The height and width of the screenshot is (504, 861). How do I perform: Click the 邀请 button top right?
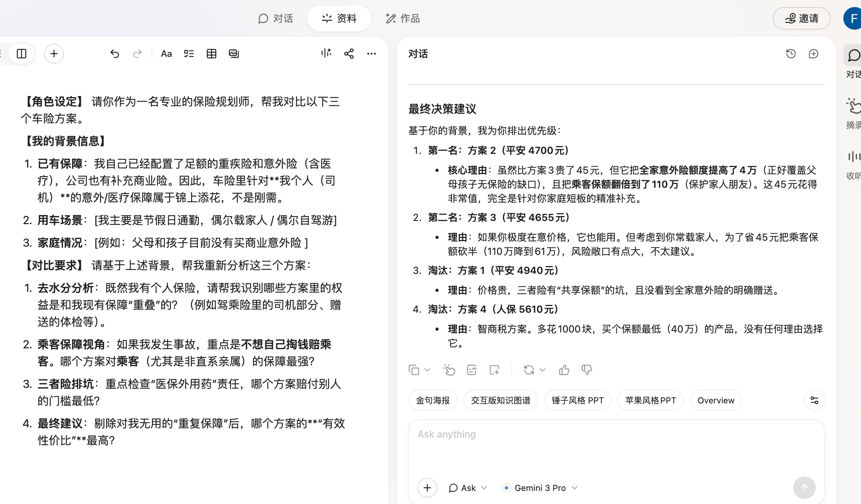click(x=801, y=18)
